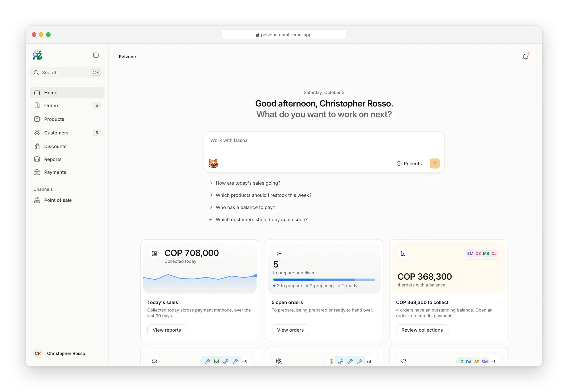Open Customers in the sidebar
568x392 pixels.
[x=67, y=133]
